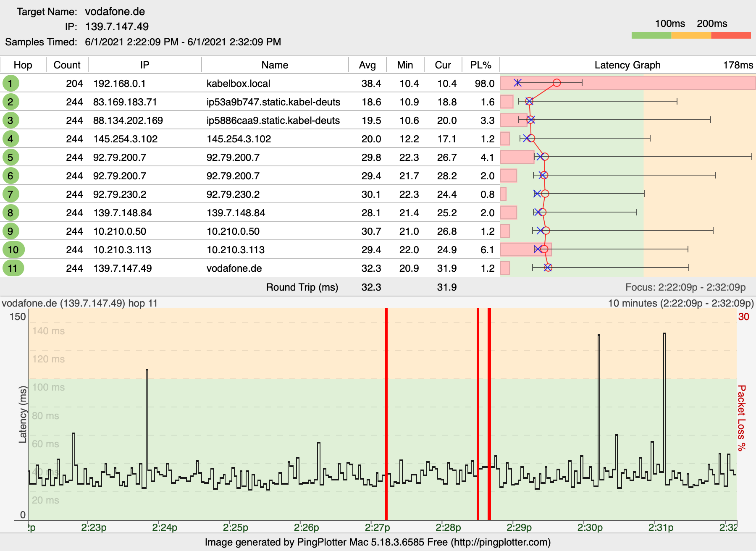Screen dimensions: 756x551
Task: Click blue X marker on hop 1 latency graph
Action: click(518, 83)
